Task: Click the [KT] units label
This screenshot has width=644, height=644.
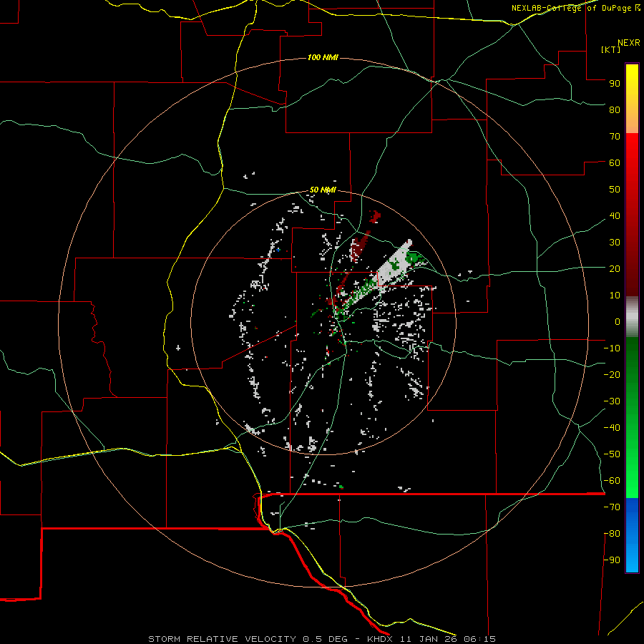Action: (611, 49)
